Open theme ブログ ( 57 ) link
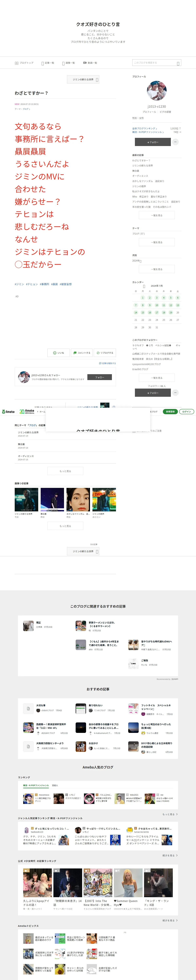The width and height of the screenshot is (196, 980). coord(139,234)
